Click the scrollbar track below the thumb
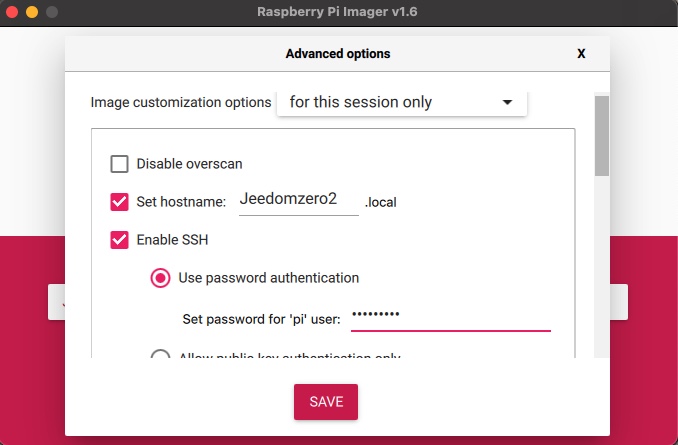This screenshot has height=445, width=678. pos(601,266)
